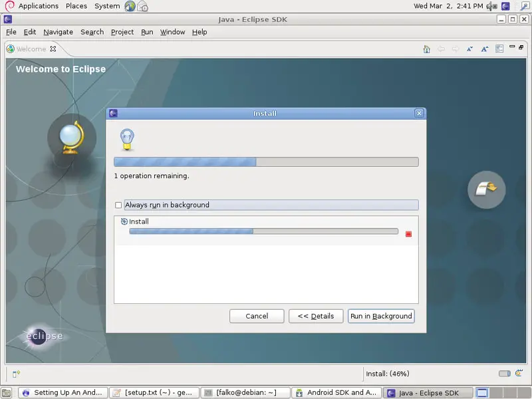Click the main Install progress bar
Screen dimensions: 532x399
pos(266,162)
